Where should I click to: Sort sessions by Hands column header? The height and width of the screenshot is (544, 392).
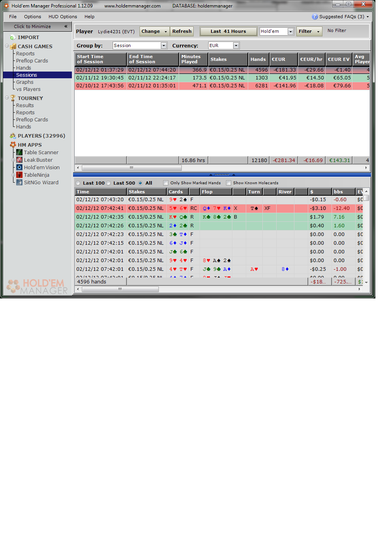[x=258, y=59]
